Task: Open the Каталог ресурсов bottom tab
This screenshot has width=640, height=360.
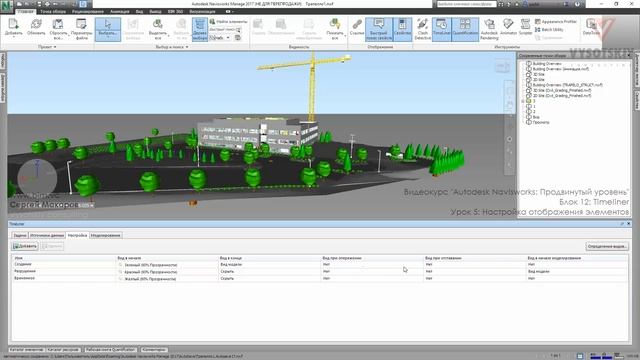Action: [63, 350]
